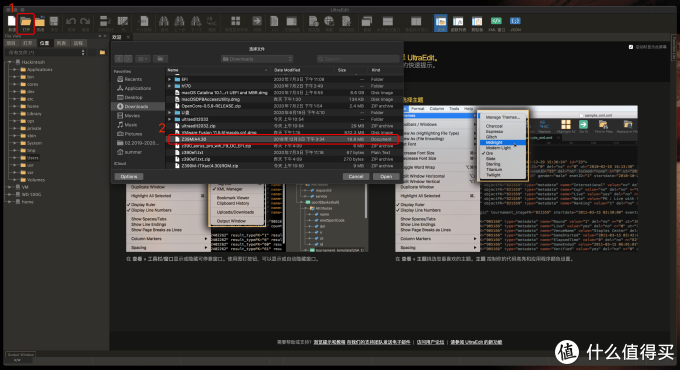This screenshot has height=370, width=680.
Task: Select the 欢迎 welcome document tab
Action: point(117,37)
